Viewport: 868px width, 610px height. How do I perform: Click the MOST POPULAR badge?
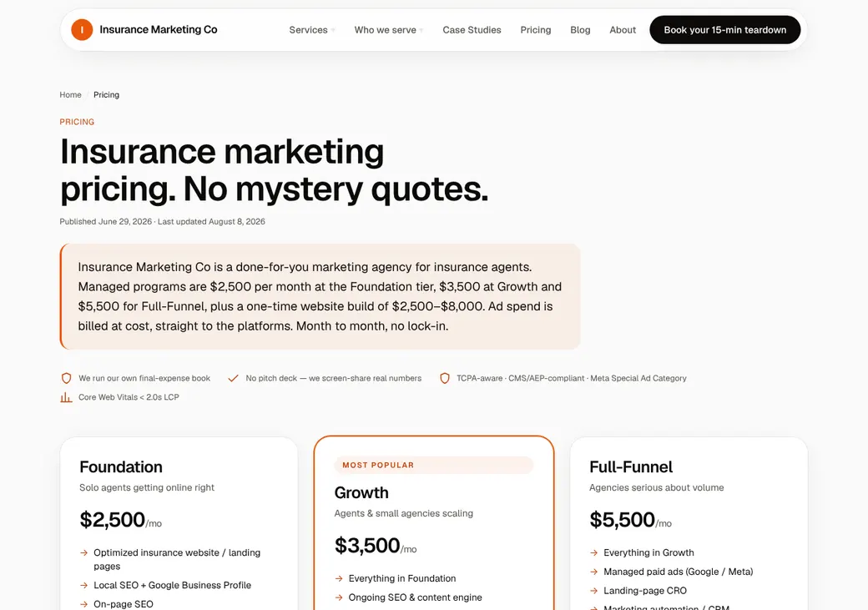point(433,465)
